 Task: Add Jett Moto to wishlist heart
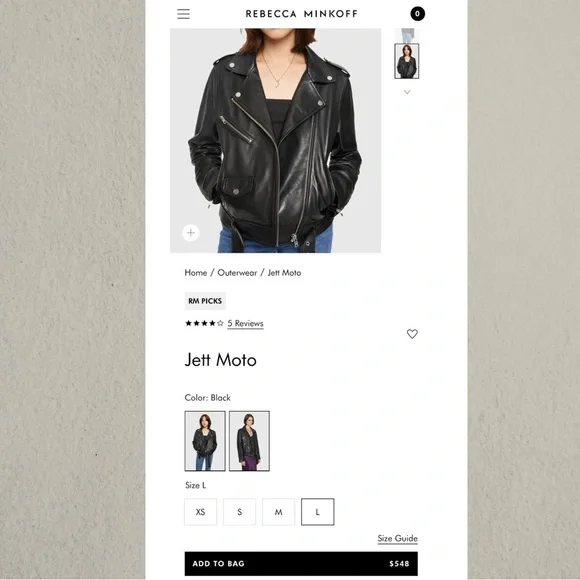pyautogui.click(x=412, y=334)
